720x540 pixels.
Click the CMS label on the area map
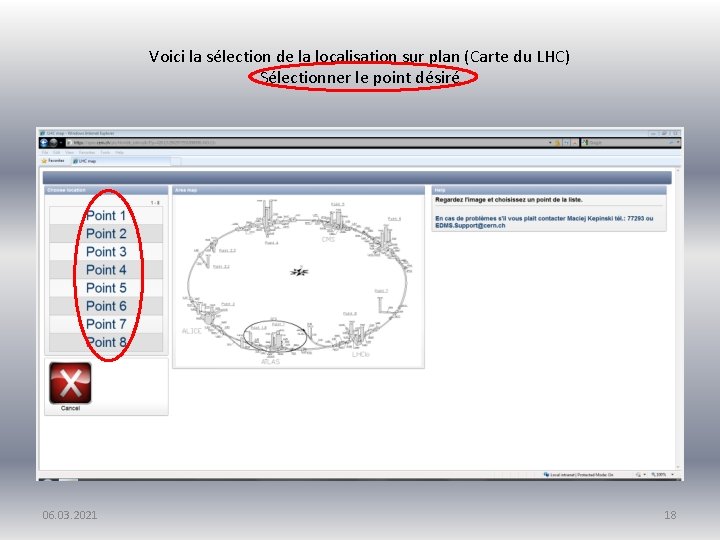point(328,239)
